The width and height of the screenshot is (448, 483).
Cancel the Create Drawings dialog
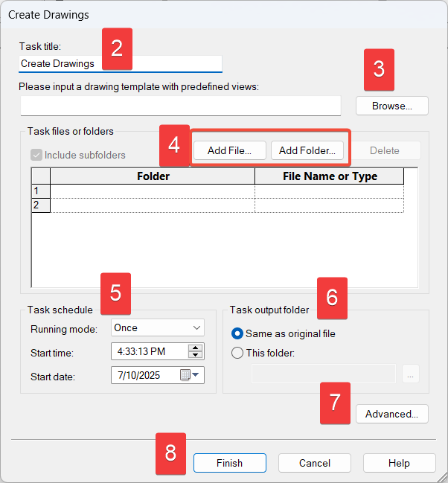315,463
